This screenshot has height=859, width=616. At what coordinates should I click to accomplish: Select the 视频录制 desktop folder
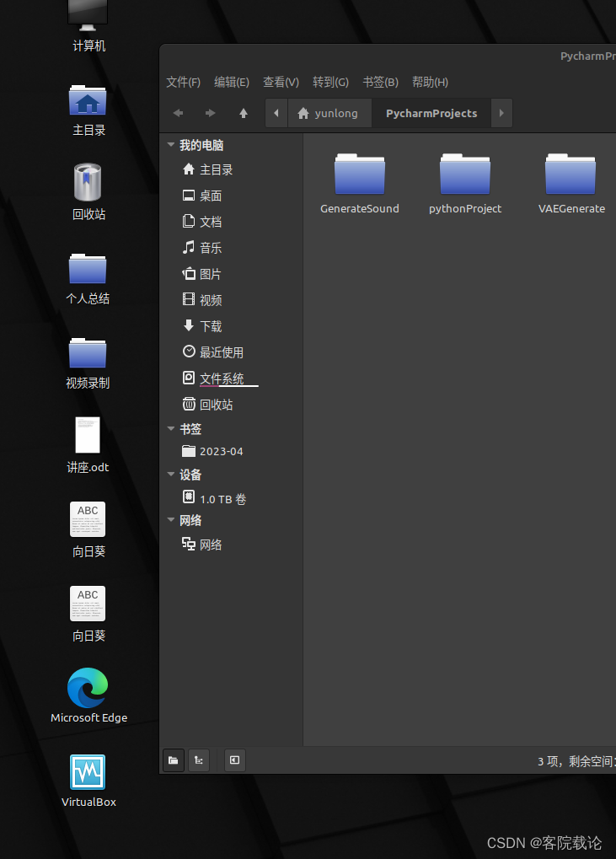tap(88, 362)
